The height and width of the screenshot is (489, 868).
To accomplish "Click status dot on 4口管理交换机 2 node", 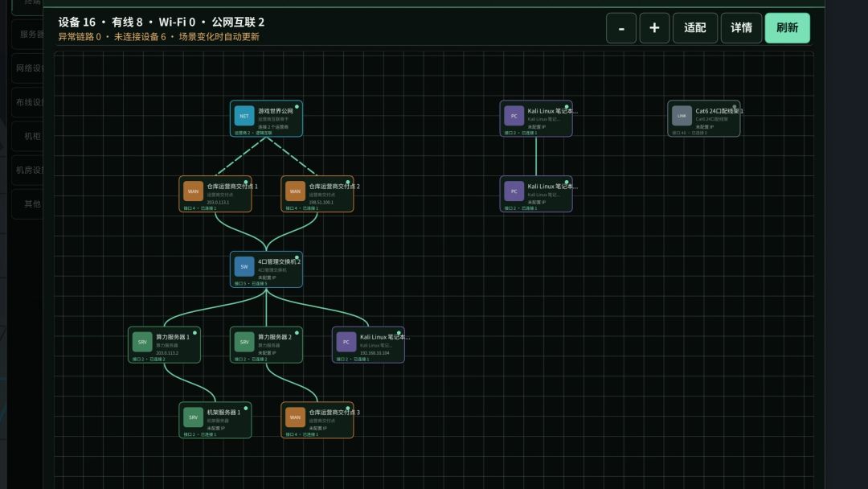I will (x=297, y=257).
